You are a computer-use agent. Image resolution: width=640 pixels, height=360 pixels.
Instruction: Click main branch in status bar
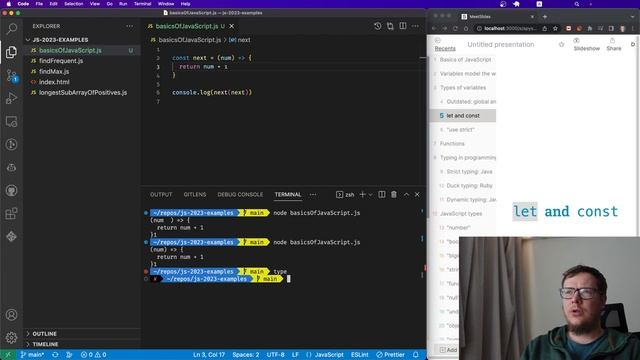(32, 355)
